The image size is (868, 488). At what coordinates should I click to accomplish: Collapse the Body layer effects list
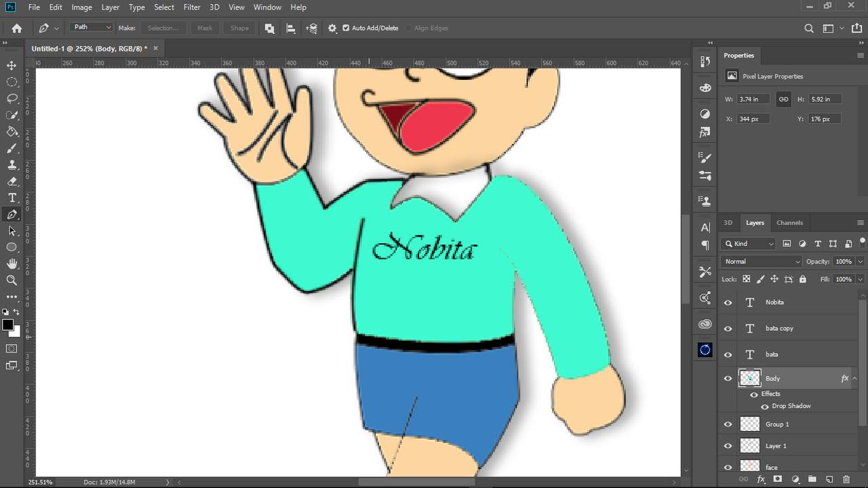coord(855,379)
